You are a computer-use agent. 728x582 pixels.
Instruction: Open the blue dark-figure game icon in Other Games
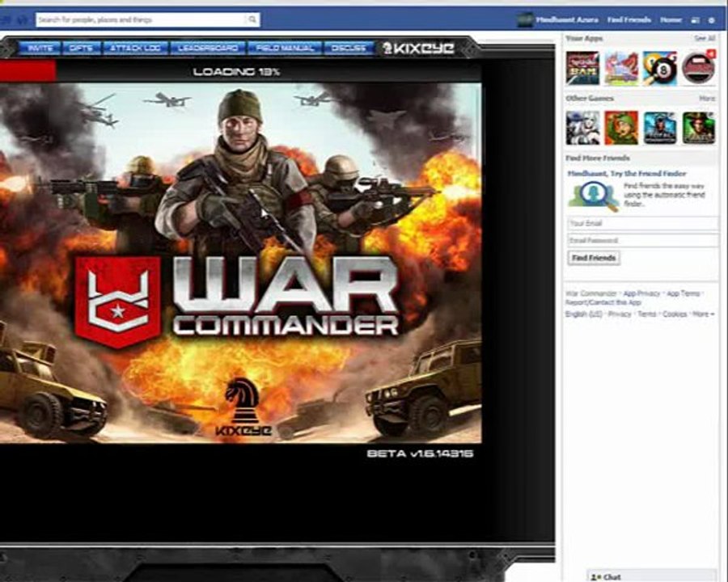coord(660,128)
